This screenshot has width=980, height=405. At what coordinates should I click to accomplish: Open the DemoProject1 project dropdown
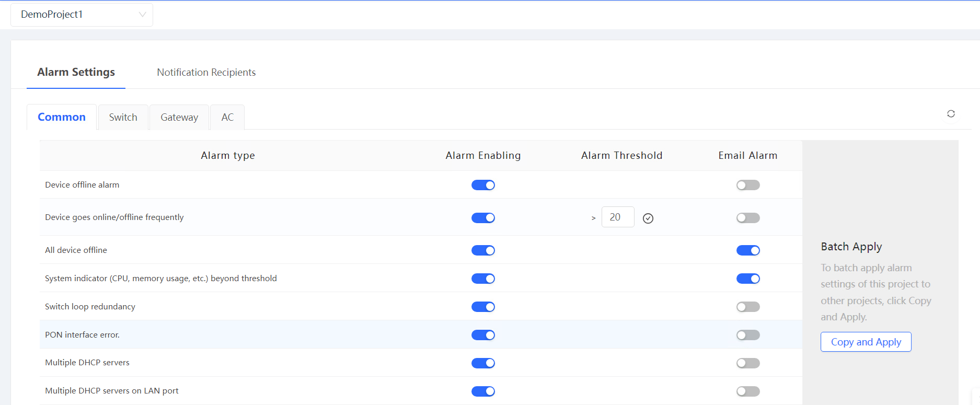82,15
